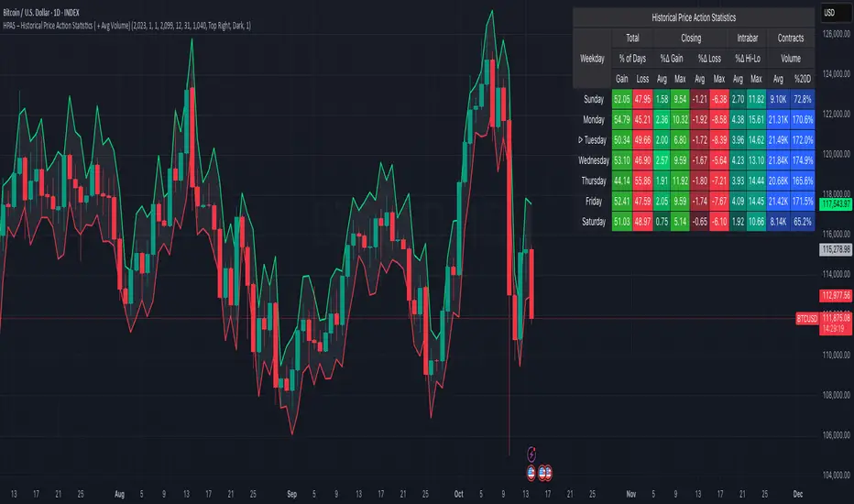Click the Wednesday row label
The image size is (854, 504).
tap(593, 160)
